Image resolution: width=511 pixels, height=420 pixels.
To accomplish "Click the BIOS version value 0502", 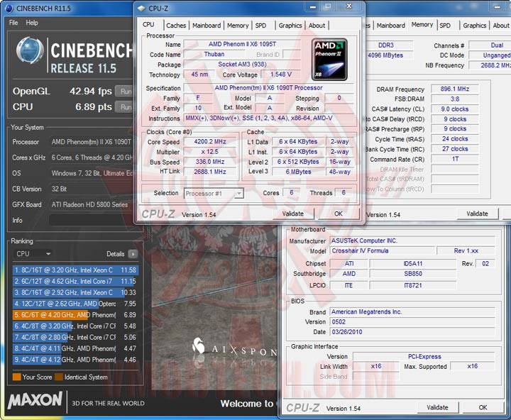I will point(412,322).
